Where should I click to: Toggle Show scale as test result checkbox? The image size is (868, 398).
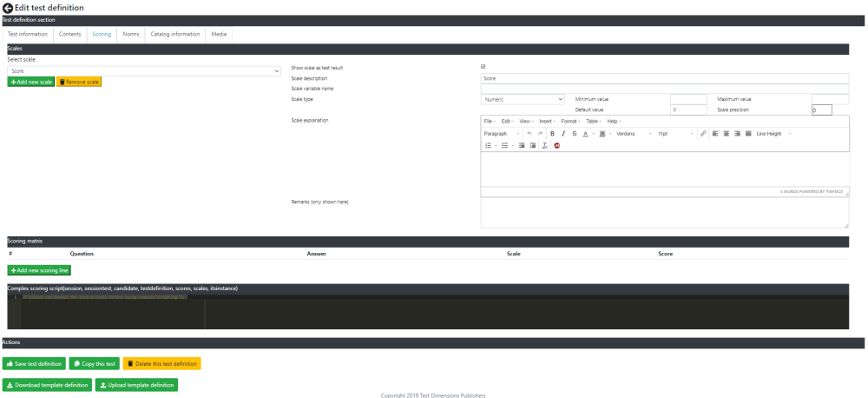(x=483, y=67)
